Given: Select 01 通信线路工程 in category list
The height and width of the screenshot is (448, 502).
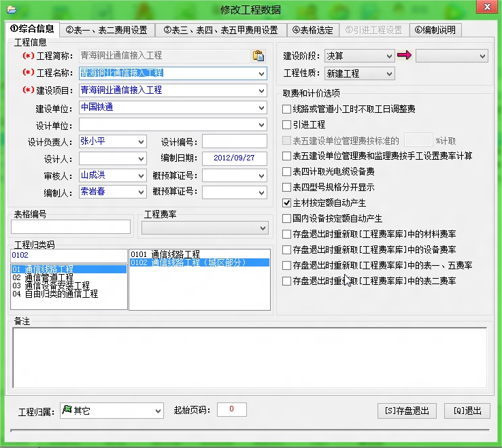Looking at the screenshot, I should (69, 269).
